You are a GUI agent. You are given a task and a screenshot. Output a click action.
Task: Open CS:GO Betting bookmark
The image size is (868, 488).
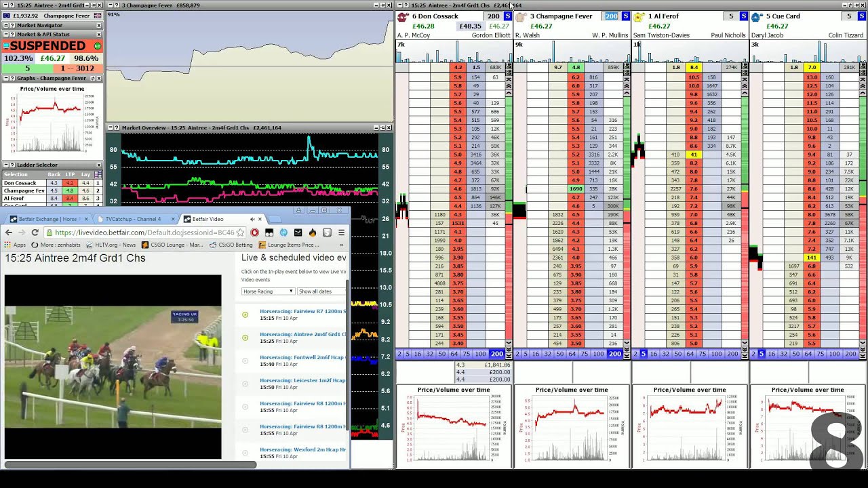pos(231,245)
